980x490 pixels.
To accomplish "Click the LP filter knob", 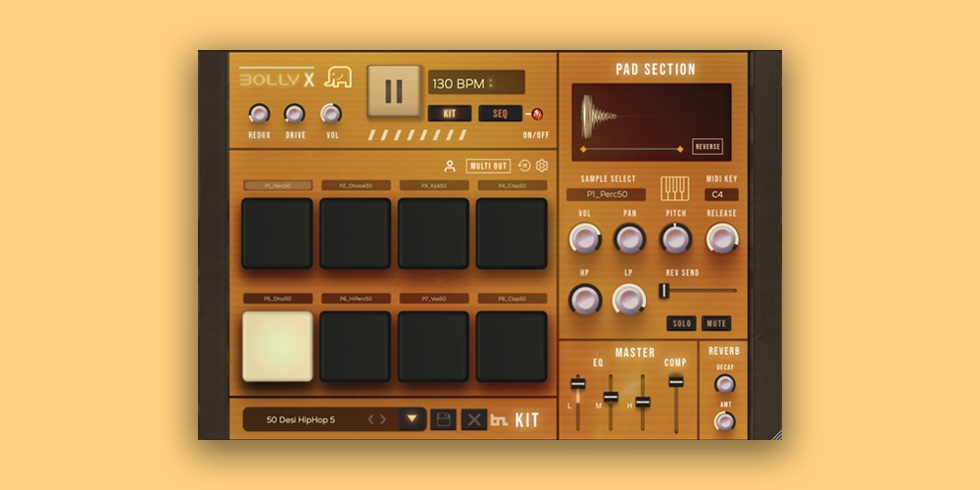I will (x=629, y=299).
